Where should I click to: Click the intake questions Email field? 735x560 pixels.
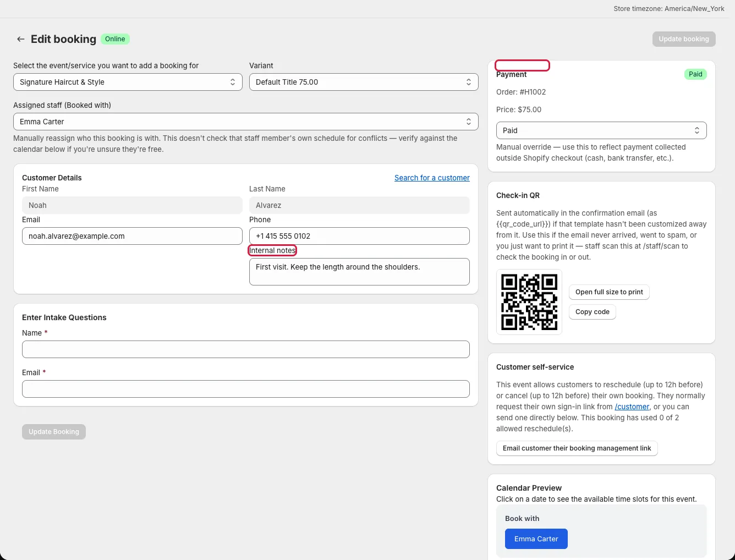(x=246, y=389)
